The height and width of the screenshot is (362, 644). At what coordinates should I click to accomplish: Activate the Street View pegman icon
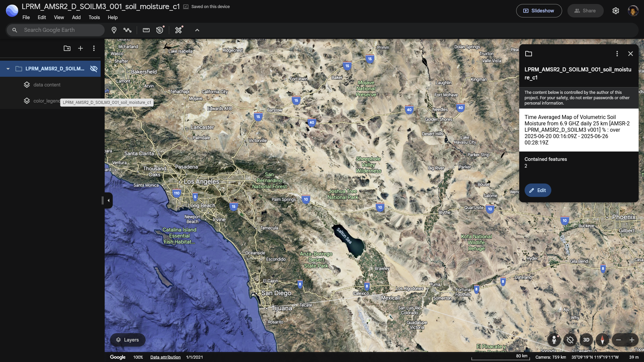tap(554, 340)
